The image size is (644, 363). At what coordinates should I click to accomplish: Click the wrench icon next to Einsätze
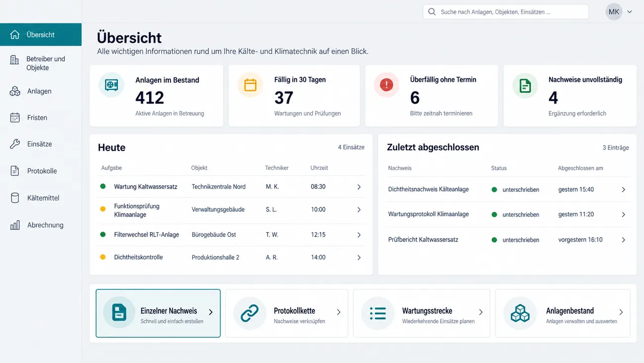[x=15, y=144]
